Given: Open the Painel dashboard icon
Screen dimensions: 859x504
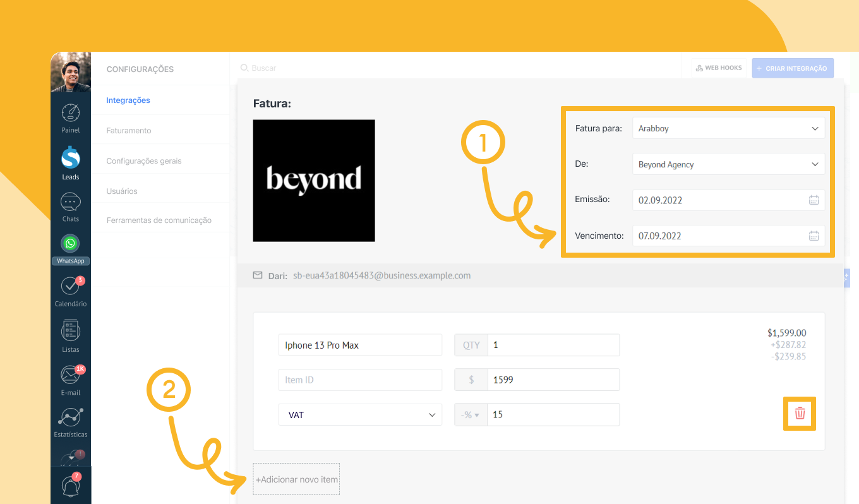Looking at the screenshot, I should pos(71,114).
